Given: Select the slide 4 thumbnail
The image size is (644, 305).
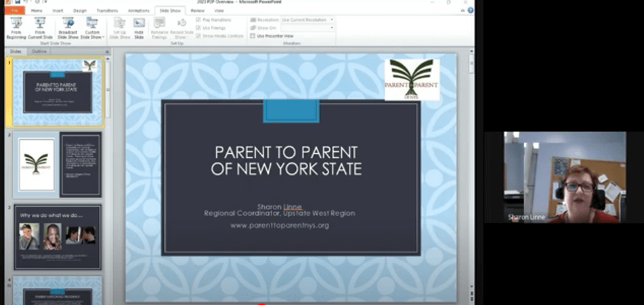Looking at the screenshot, I should click(x=58, y=291).
